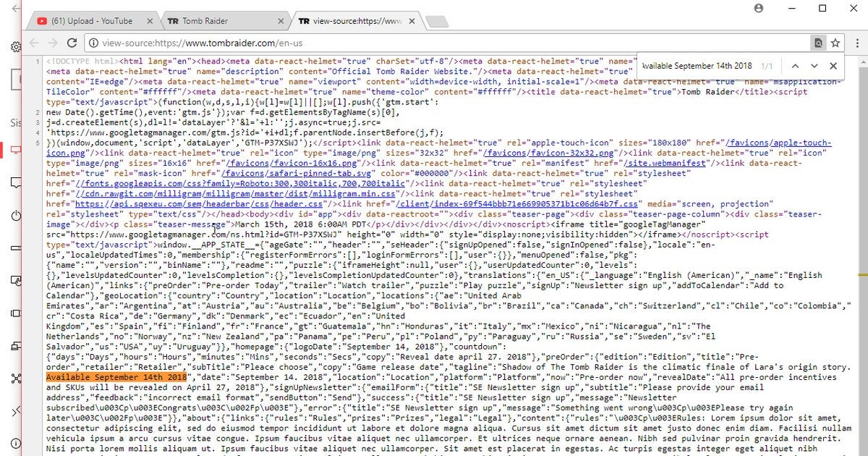The width and height of the screenshot is (868, 456).
Task: Jump to previous find result
Action: 795,66
